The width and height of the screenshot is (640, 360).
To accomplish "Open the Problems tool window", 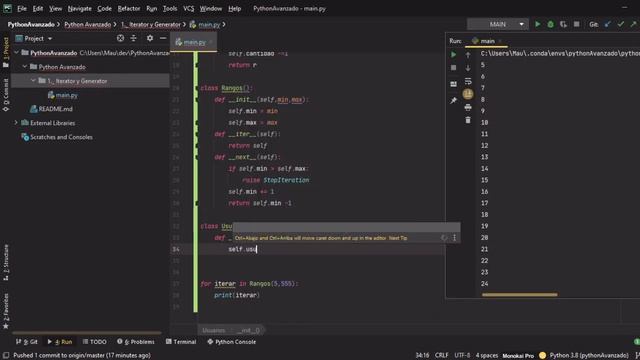I will pyautogui.click(x=136, y=342).
